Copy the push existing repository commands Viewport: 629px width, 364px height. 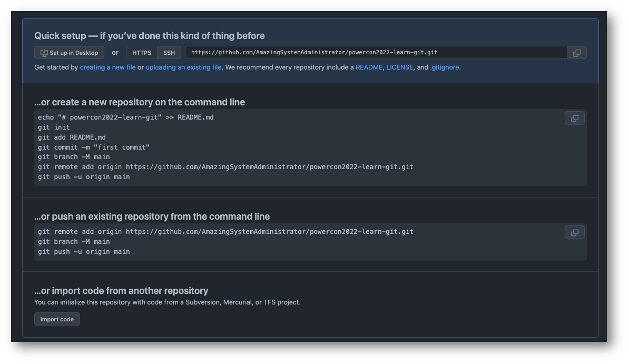pos(575,232)
